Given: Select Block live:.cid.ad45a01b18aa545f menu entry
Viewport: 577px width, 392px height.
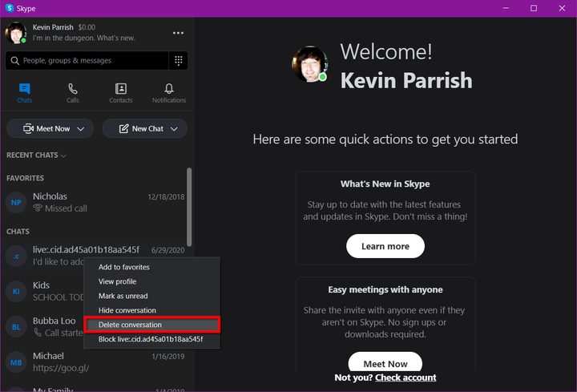Looking at the screenshot, I should click(x=151, y=339).
